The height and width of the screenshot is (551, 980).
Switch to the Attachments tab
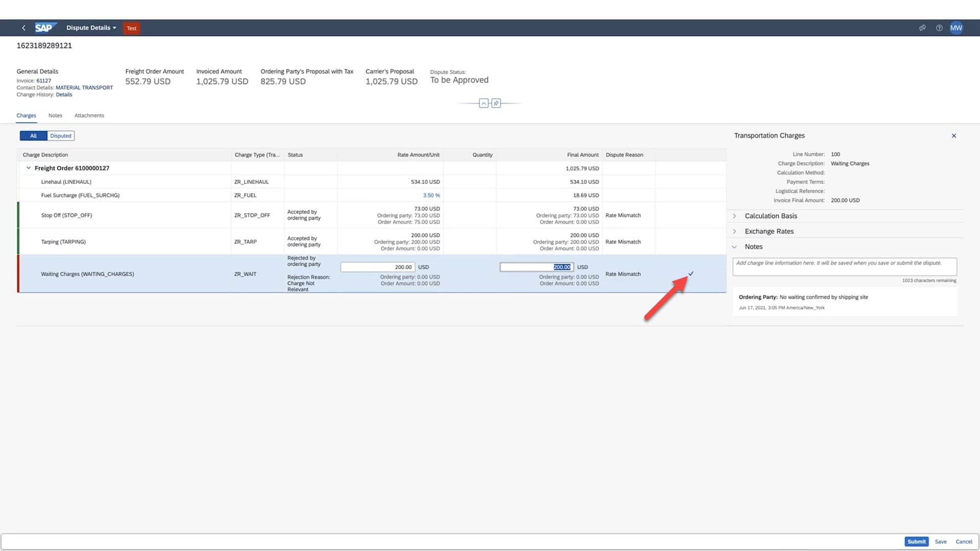click(89, 115)
